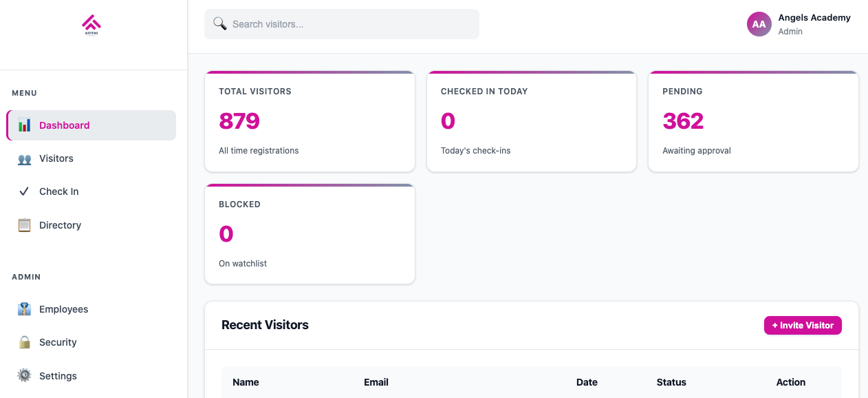Click the Total Visitors stat card
Viewport: 868px width, 398px height.
click(310, 121)
